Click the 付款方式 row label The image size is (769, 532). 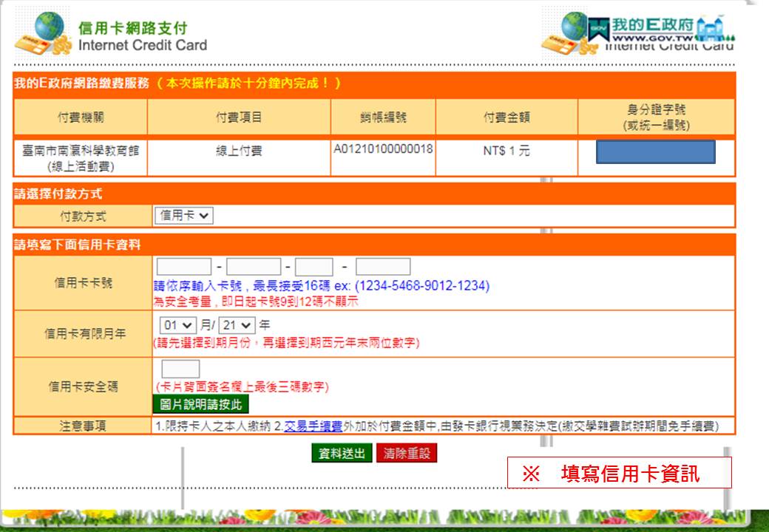point(83,216)
